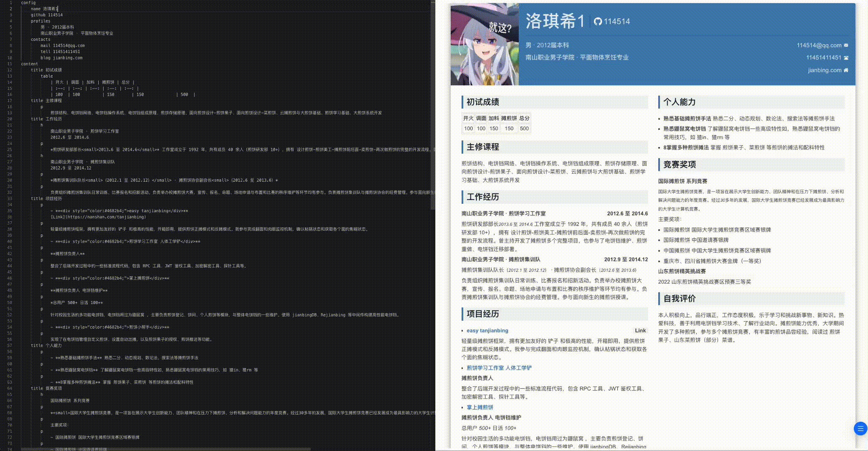Click the Link text beside easy tanjianbing
Image resolution: width=868 pixels, height=451 pixels.
click(x=640, y=330)
